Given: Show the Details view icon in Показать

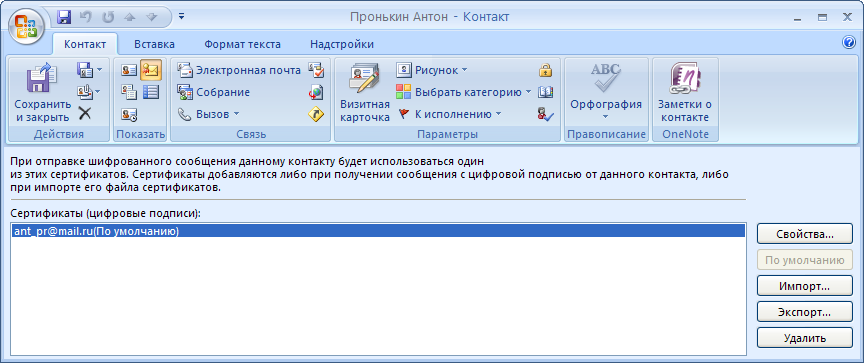Looking at the screenshot, I should pyautogui.click(x=129, y=92).
